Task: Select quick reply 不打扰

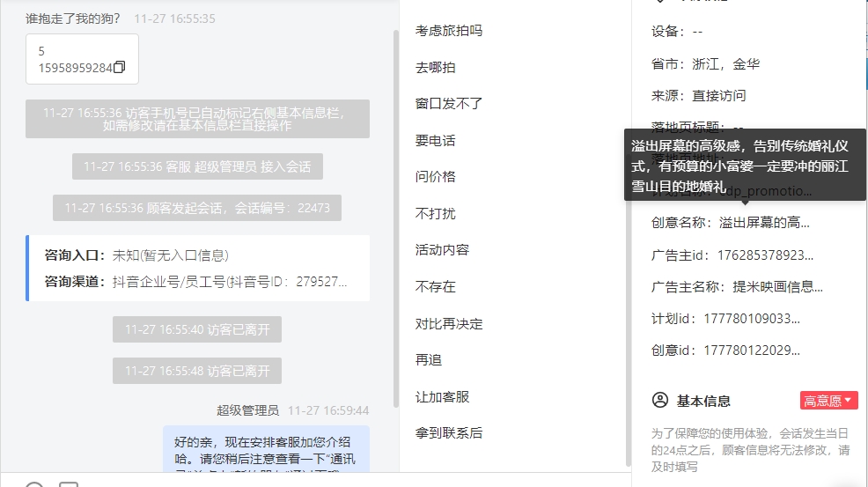Action: pos(435,213)
